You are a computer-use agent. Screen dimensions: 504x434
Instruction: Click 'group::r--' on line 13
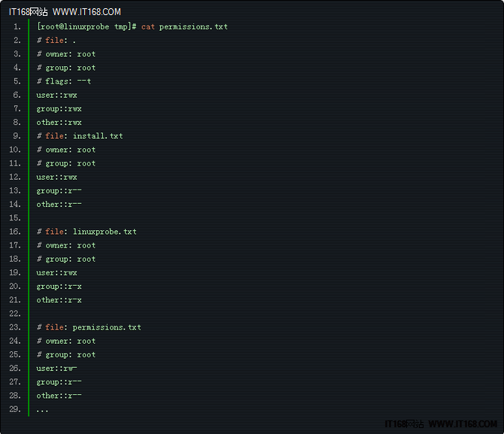point(59,191)
